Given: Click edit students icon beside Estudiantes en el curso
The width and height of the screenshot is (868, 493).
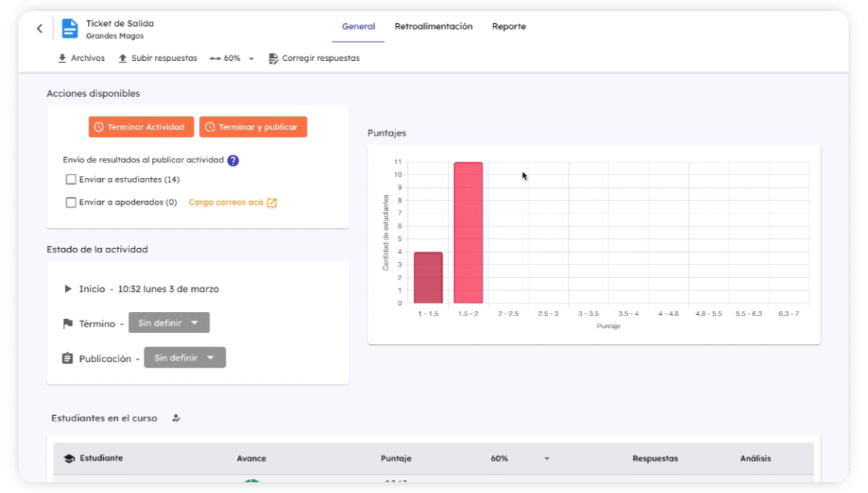Looking at the screenshot, I should tap(177, 418).
